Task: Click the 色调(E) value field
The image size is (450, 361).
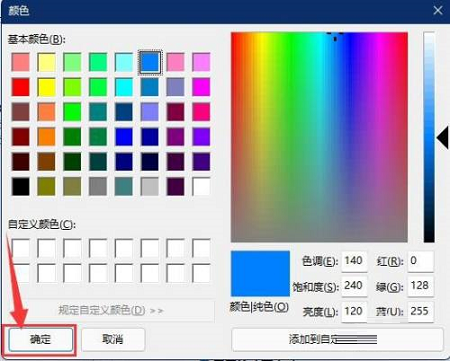Action: coord(354,261)
